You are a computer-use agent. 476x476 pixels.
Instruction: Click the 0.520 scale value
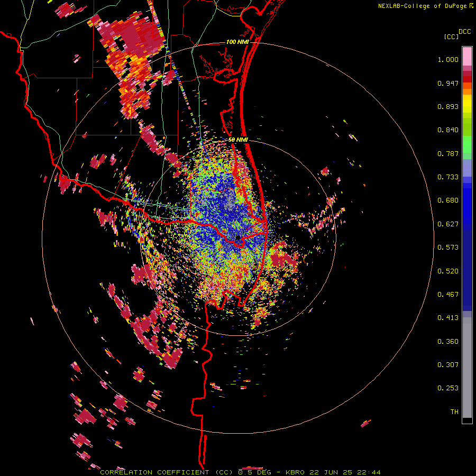[x=448, y=271]
